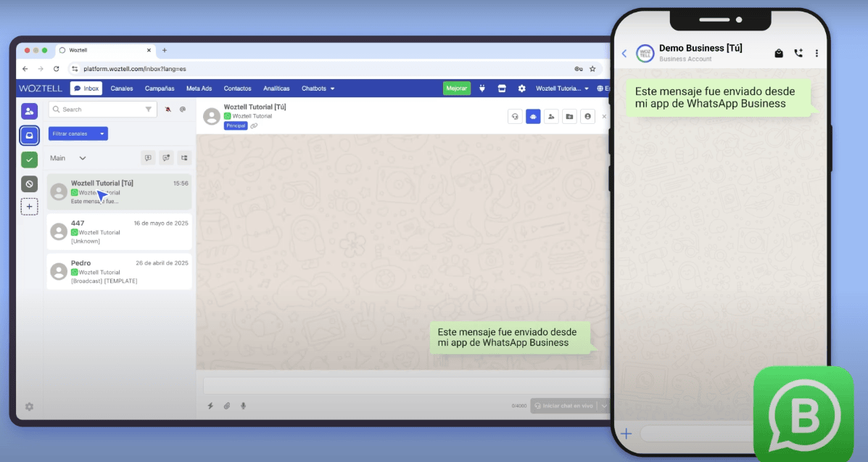Click the green Mejorar button

pyautogui.click(x=457, y=88)
